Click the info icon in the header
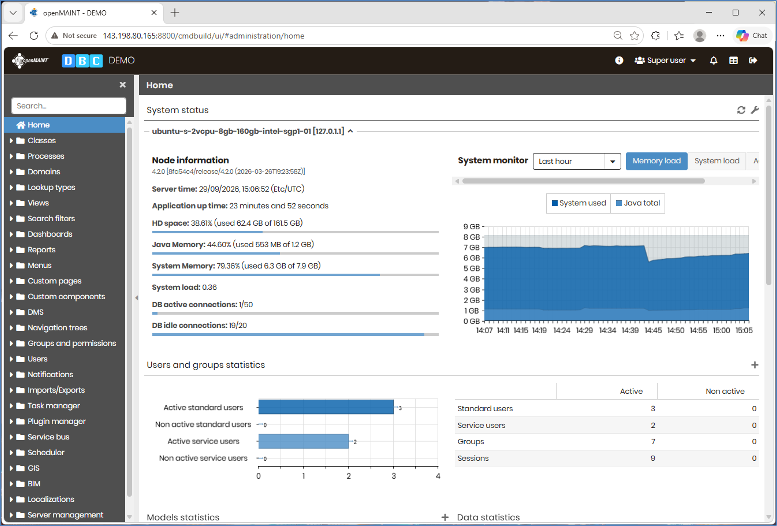777x526 pixels. click(619, 60)
